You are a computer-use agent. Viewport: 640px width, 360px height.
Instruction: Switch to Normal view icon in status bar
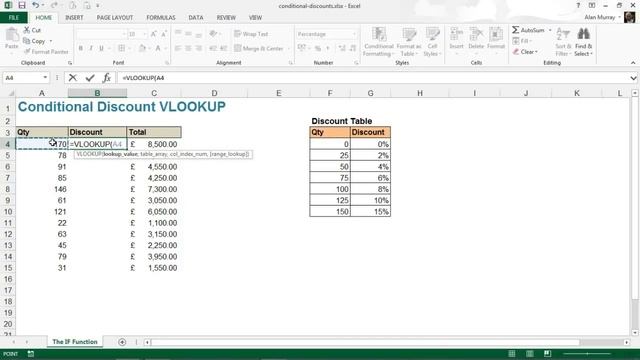tap(511, 353)
